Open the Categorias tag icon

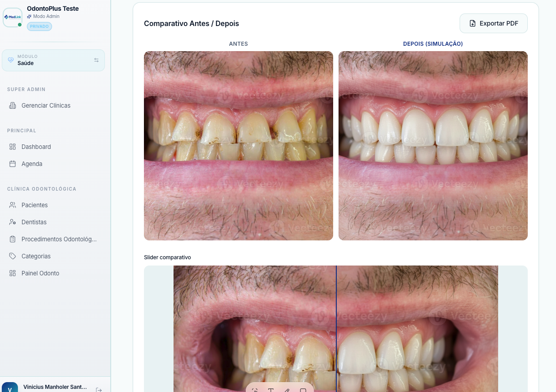[x=13, y=256]
